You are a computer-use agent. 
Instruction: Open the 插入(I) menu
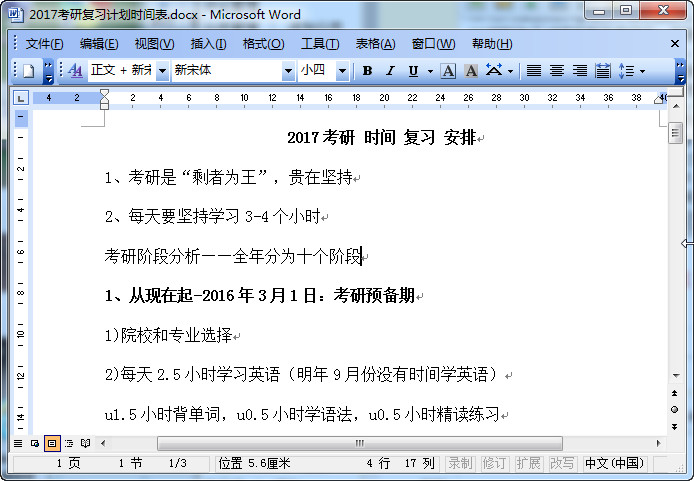pyautogui.click(x=208, y=44)
